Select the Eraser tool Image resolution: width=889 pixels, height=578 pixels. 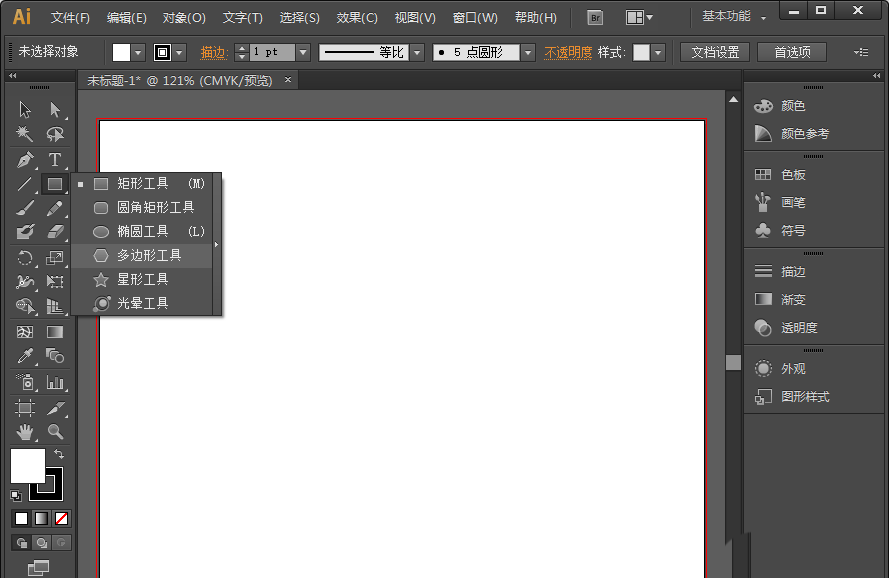(55, 231)
